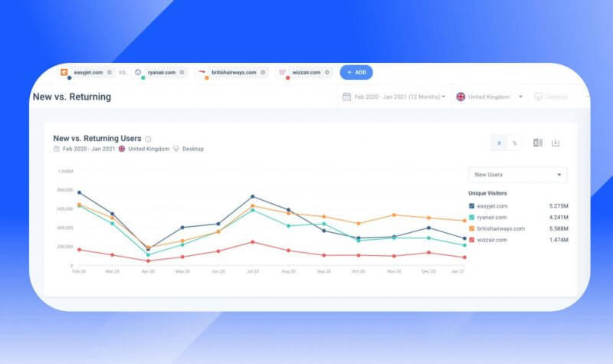Click the New vs. Returning page title
This screenshot has width=613, height=364.
coord(72,97)
